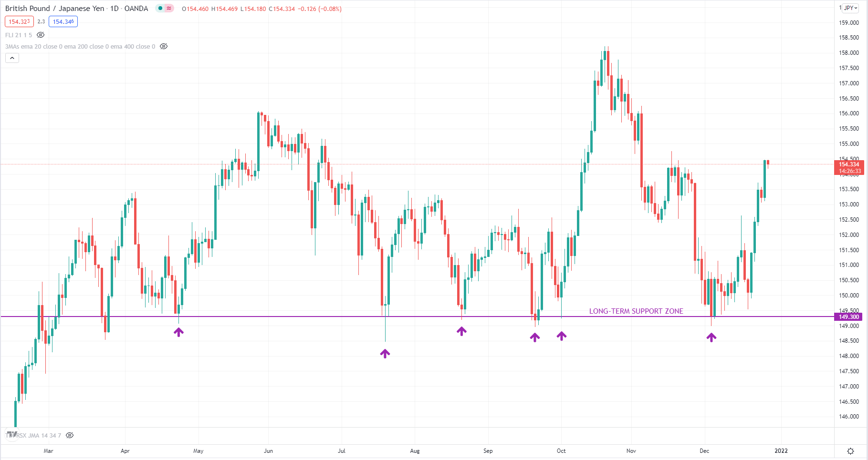The height and width of the screenshot is (460, 868).
Task: Click the 150.000 price scale label
Action: click(x=849, y=296)
